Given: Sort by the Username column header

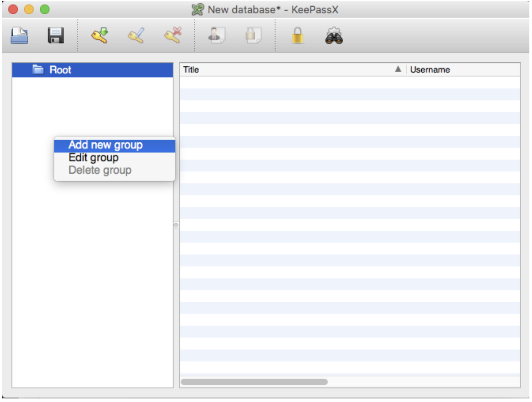Looking at the screenshot, I should click(430, 70).
